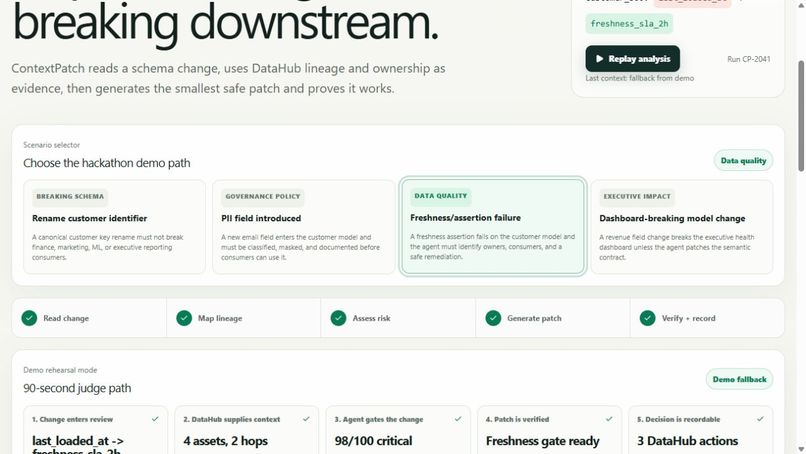Click the Verify + record step label

688,318
